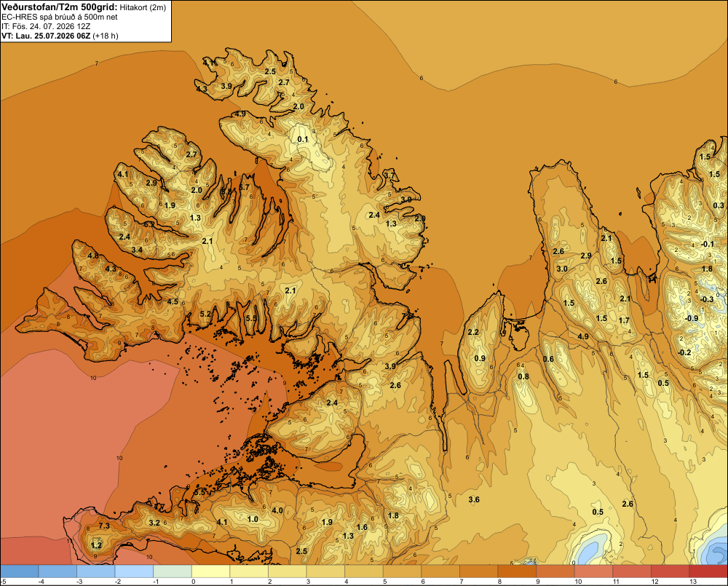Click the '0.9' temperature value
Screen dimensions: 728x586
tap(480, 358)
